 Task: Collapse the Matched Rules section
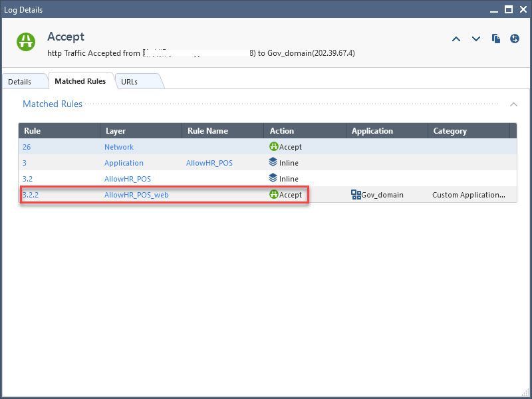[513, 104]
